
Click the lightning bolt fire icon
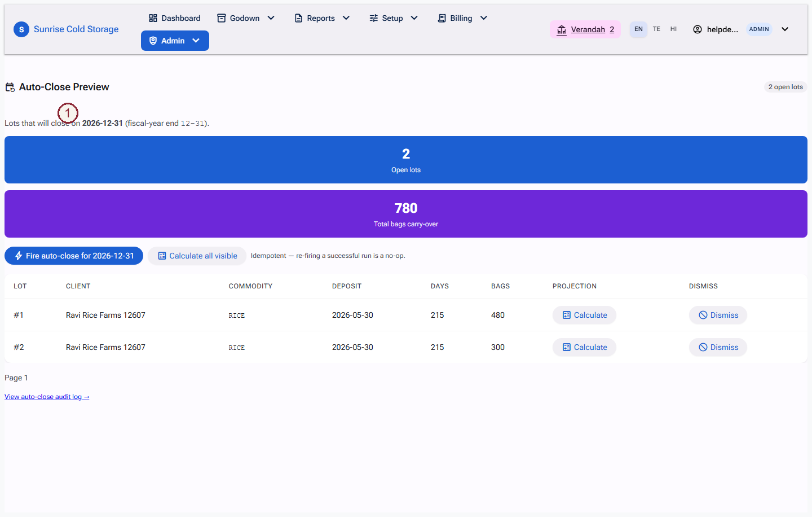tap(19, 256)
